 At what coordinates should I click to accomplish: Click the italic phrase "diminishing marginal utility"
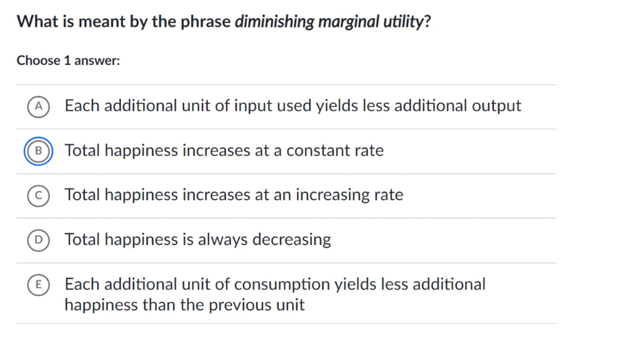[x=329, y=22]
